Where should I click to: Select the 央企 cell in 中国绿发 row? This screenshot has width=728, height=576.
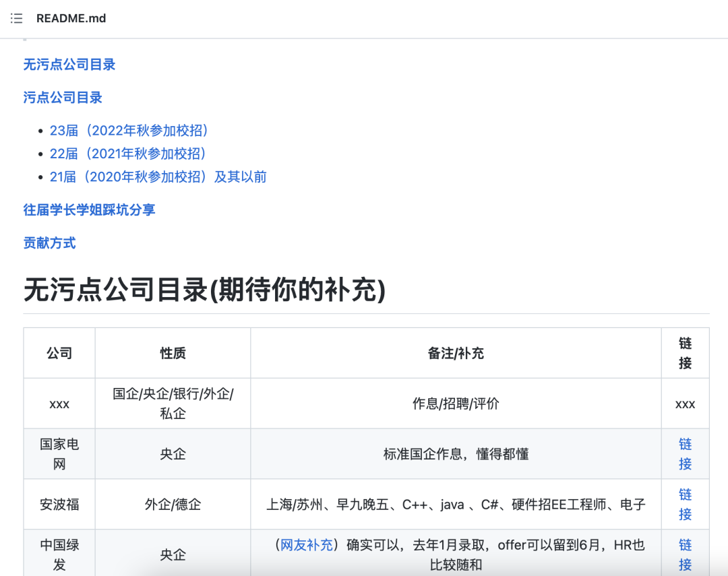[x=173, y=554]
